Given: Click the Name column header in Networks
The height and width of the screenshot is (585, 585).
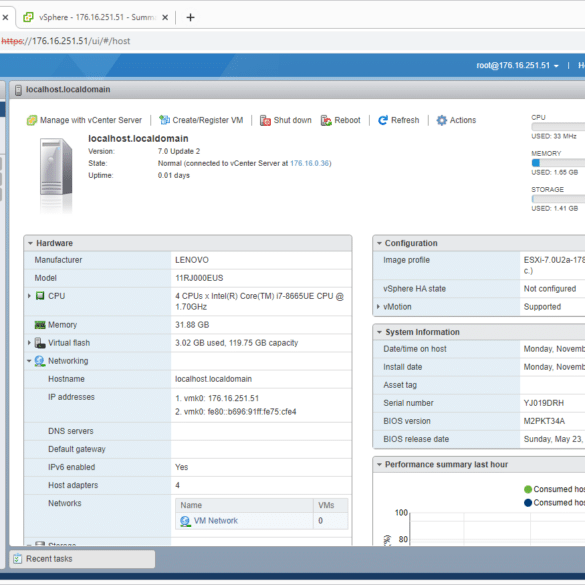Looking at the screenshot, I should tap(244, 506).
